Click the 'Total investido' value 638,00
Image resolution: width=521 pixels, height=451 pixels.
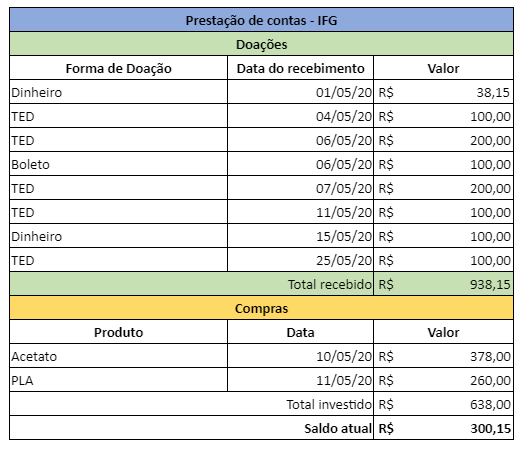click(443, 404)
